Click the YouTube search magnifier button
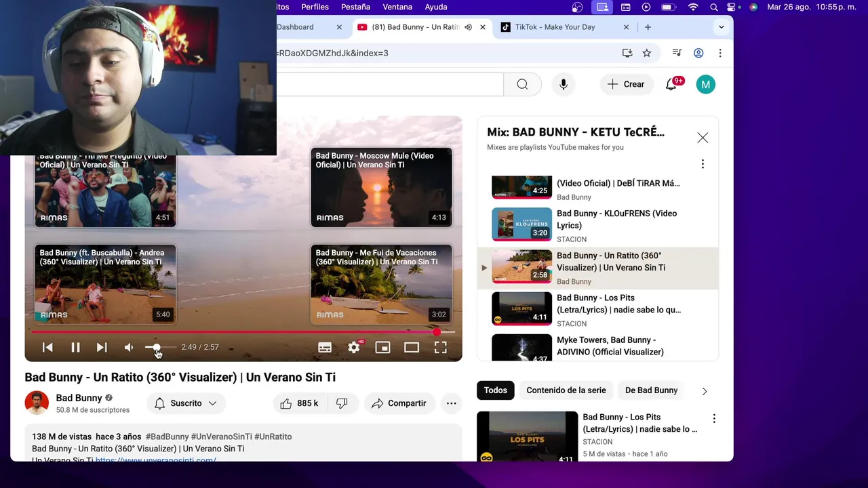The image size is (868, 488). 522,84
